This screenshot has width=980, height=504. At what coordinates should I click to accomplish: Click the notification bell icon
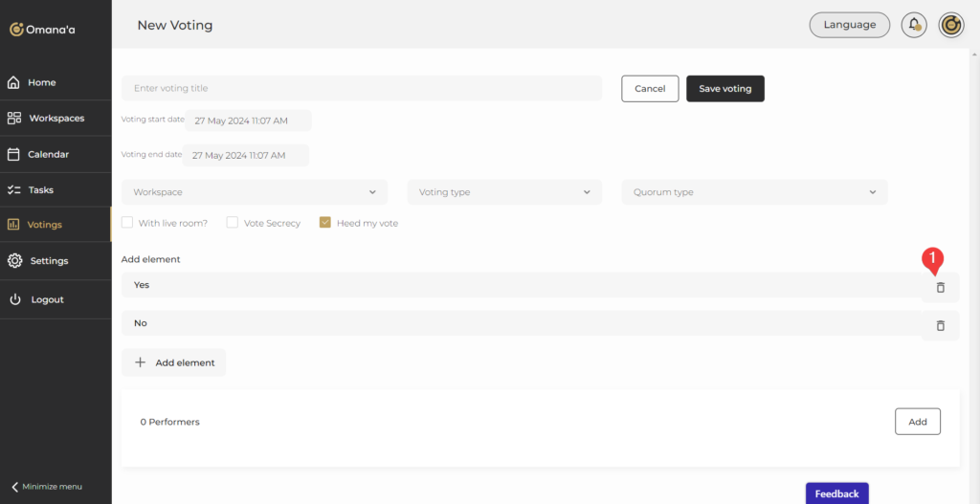[914, 25]
